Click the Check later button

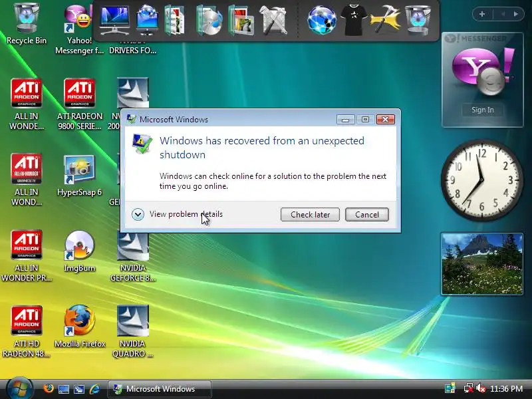click(310, 214)
